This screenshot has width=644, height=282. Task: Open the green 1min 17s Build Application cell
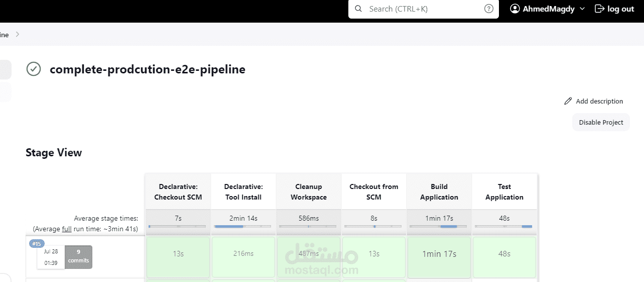(x=439, y=257)
